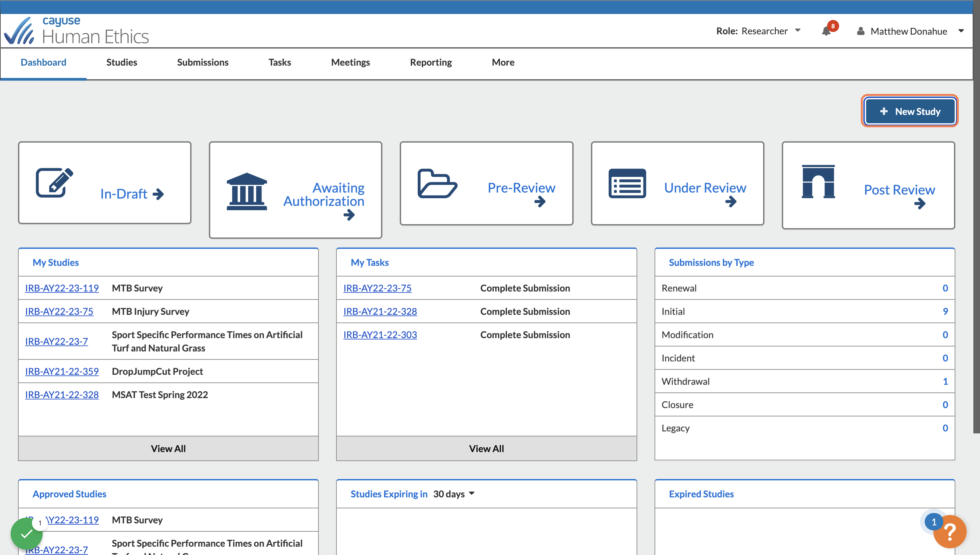Switch to the Dashboard tab
The height and width of the screenshot is (555, 980).
coord(43,62)
